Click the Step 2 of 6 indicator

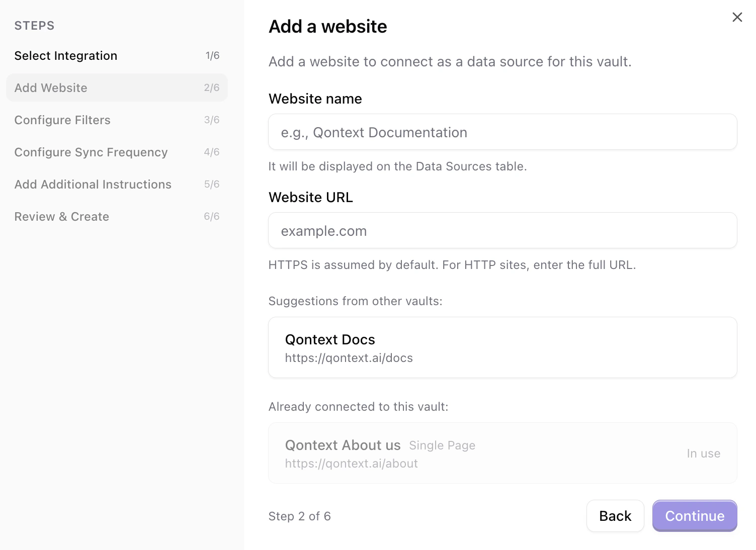coord(300,516)
